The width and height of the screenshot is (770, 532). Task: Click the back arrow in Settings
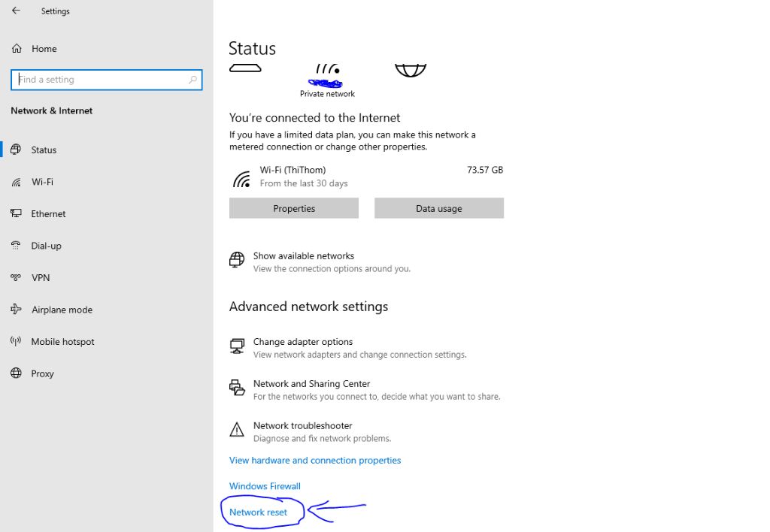(17, 11)
